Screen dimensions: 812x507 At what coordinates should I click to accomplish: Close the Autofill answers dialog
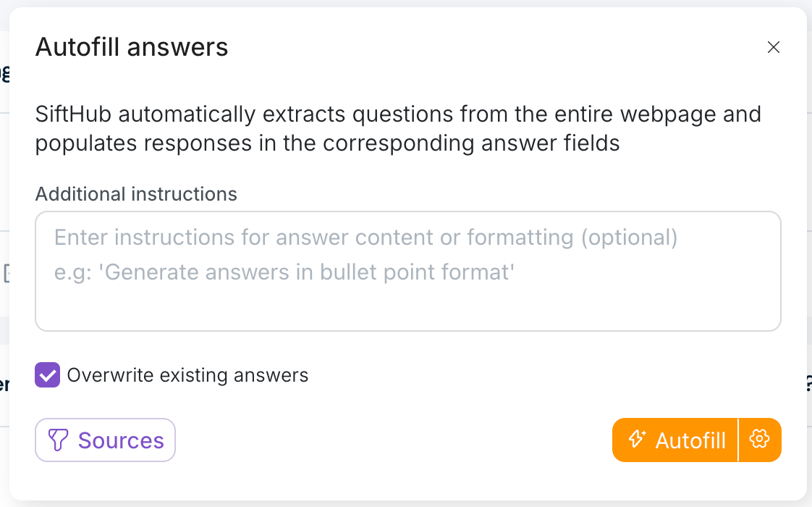pos(774,48)
